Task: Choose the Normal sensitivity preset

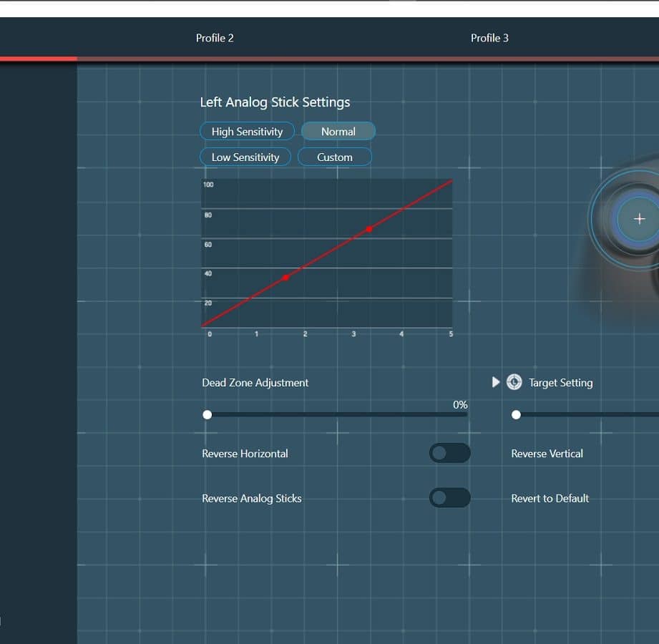Action: pos(338,132)
